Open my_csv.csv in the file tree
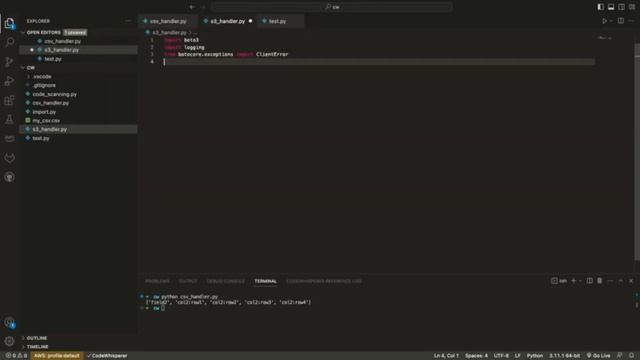The image size is (640, 360). [46, 120]
